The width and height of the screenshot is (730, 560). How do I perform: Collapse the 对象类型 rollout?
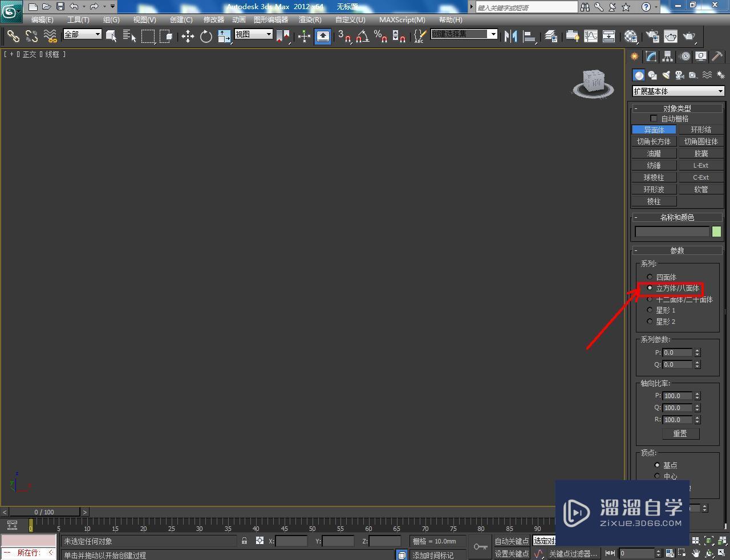(678, 108)
